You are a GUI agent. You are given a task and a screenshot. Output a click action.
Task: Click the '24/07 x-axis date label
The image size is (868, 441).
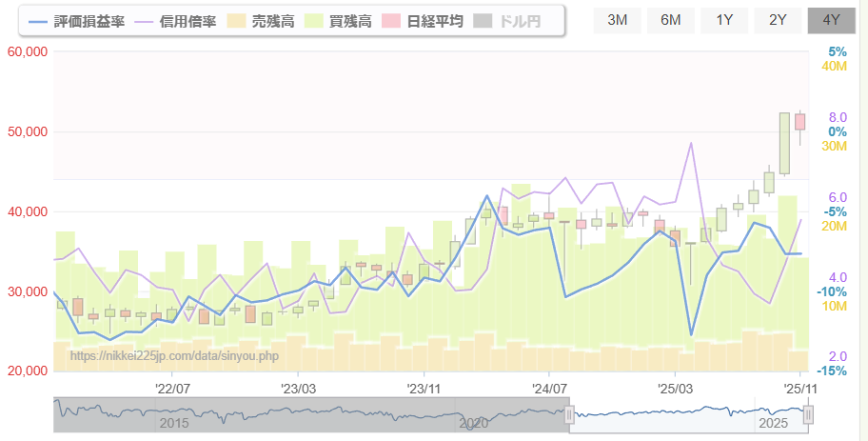coord(549,388)
